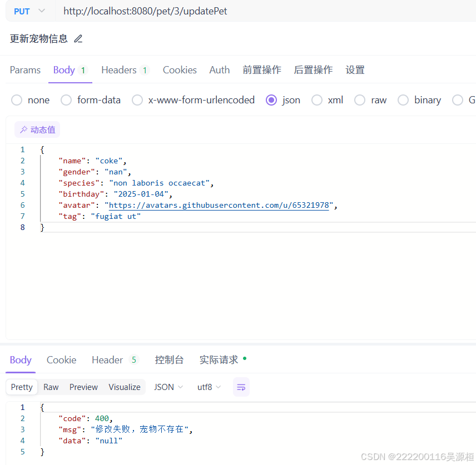Open the JSON response format dropdown

(168, 387)
